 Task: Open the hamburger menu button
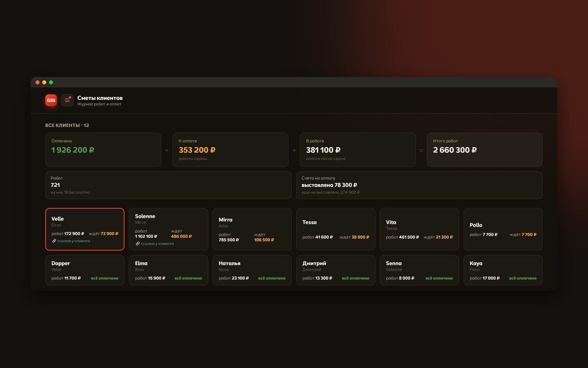[67, 100]
